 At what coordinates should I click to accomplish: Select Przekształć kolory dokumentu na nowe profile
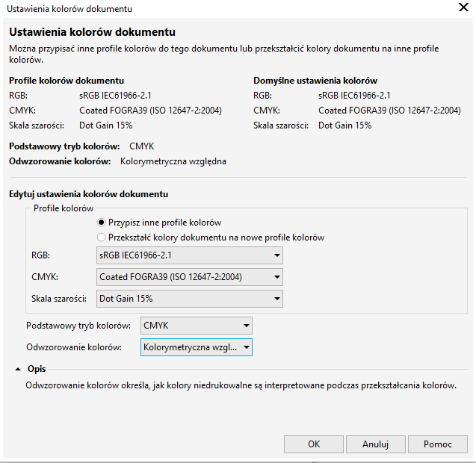pos(102,237)
